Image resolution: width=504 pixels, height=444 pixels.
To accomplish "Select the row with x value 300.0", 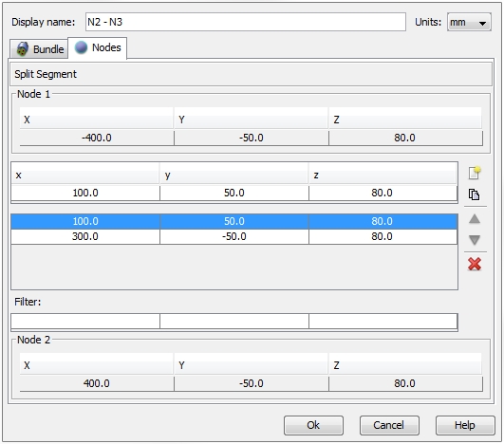I will click(234, 236).
